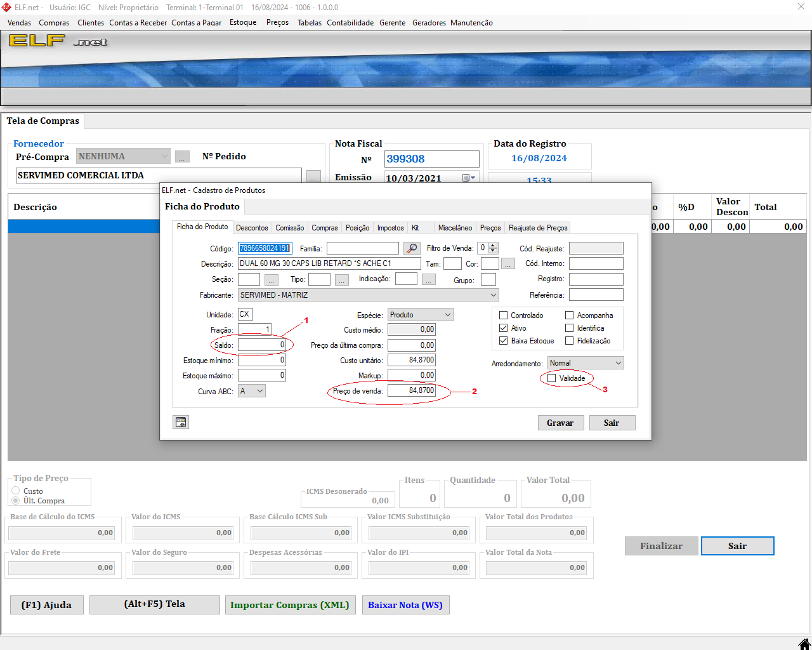Expand the Fabricante dropdown
812x650 pixels.
[x=494, y=295]
